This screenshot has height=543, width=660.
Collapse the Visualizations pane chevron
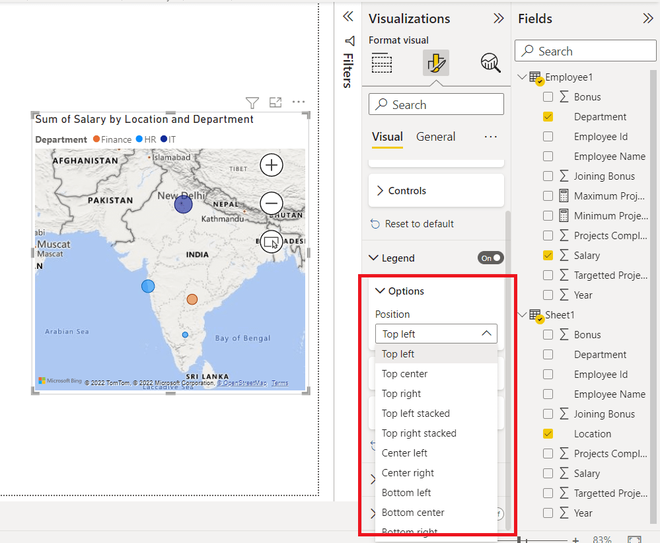click(498, 19)
